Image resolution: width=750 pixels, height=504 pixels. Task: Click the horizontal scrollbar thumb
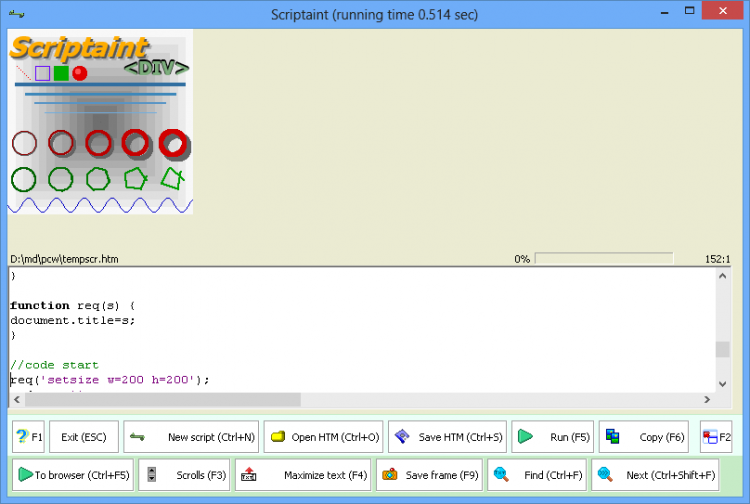[163, 399]
